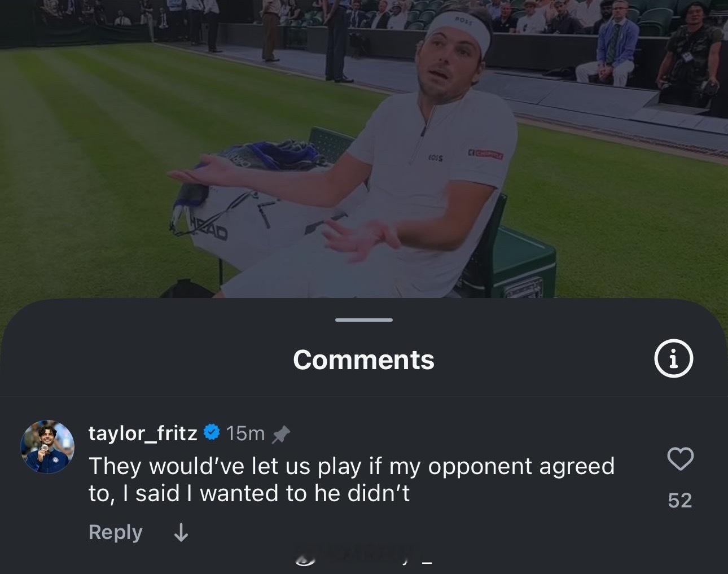This screenshot has width=728, height=574.
Task: Tap the pin icon next to 15m
Action: 280,433
